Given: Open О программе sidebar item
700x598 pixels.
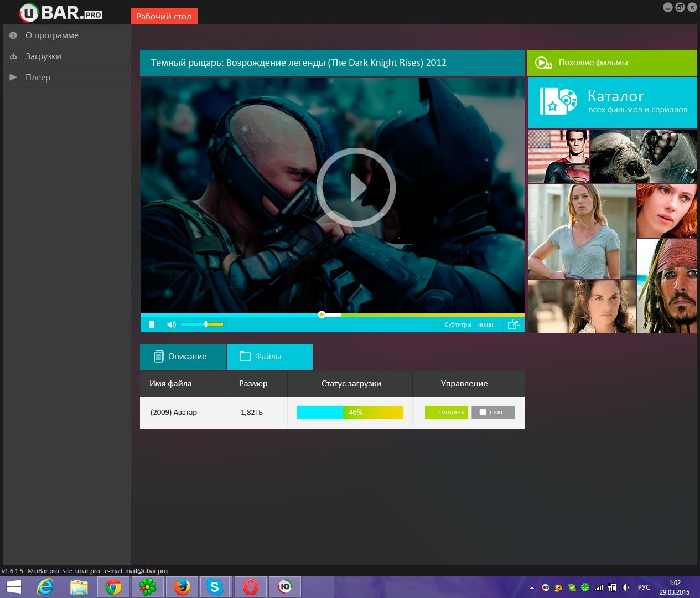Looking at the screenshot, I should point(51,35).
